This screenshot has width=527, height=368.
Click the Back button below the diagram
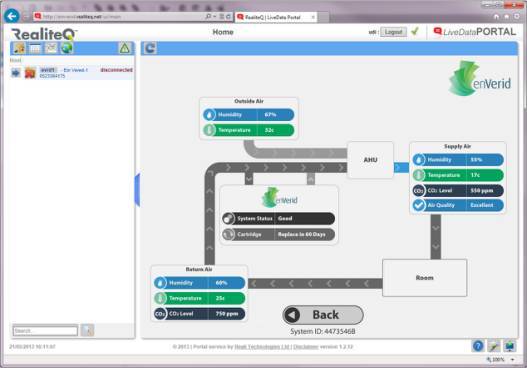[x=323, y=315]
